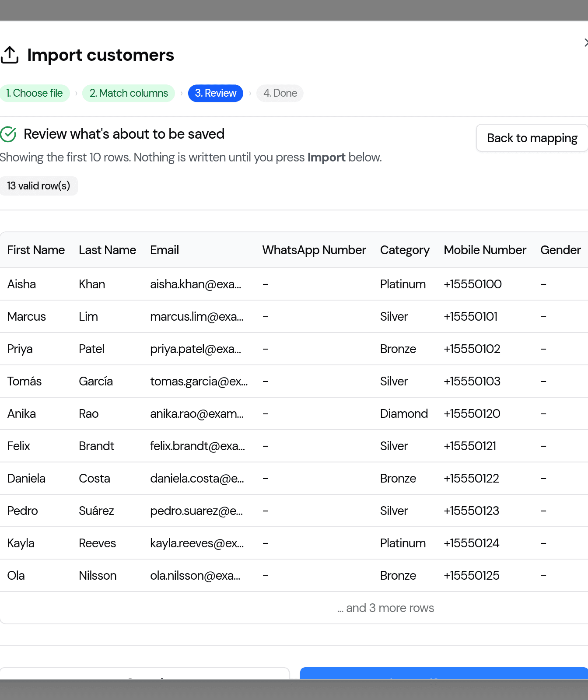588x700 pixels.
Task: Click the +15550100 mobile number
Action: coord(472,284)
